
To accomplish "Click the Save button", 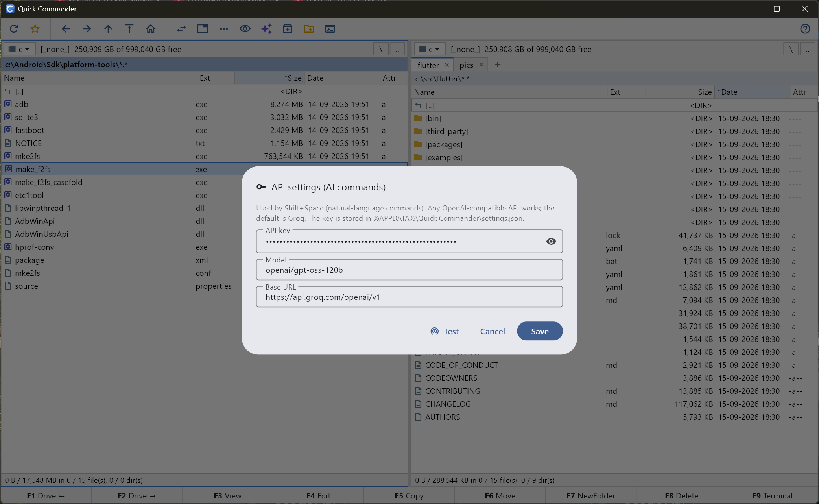I will 540,331.
